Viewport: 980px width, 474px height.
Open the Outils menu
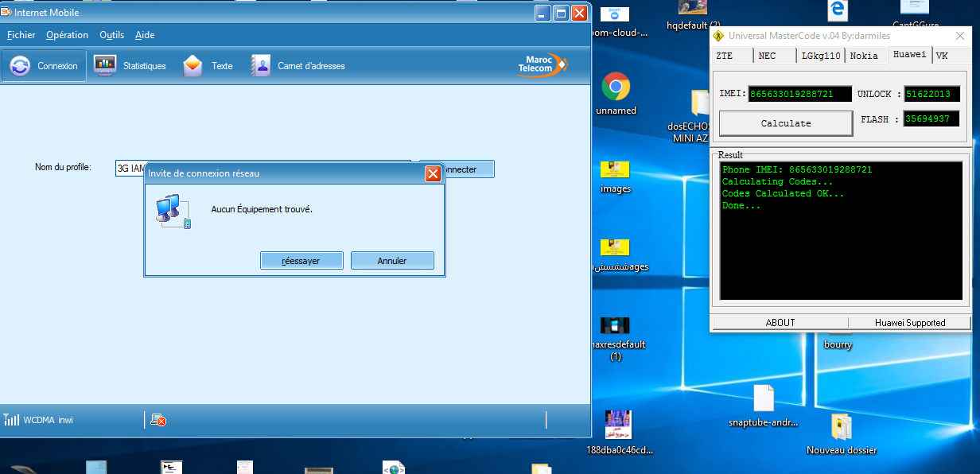(x=112, y=35)
